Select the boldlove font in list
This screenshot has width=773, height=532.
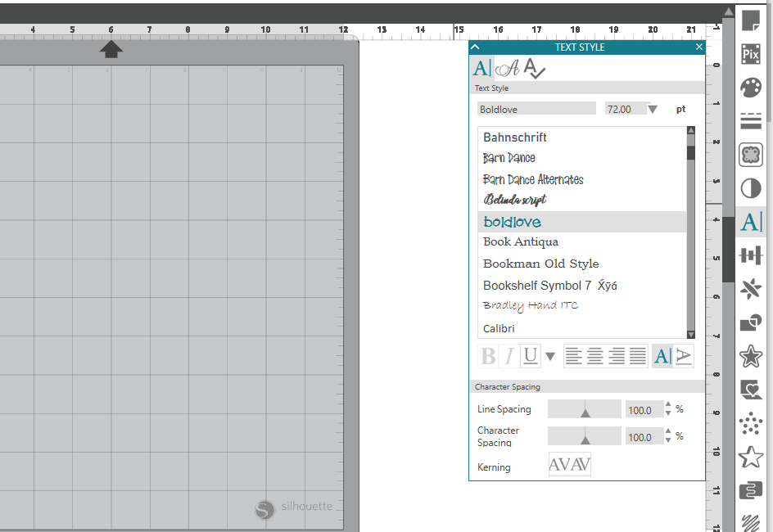(x=581, y=222)
